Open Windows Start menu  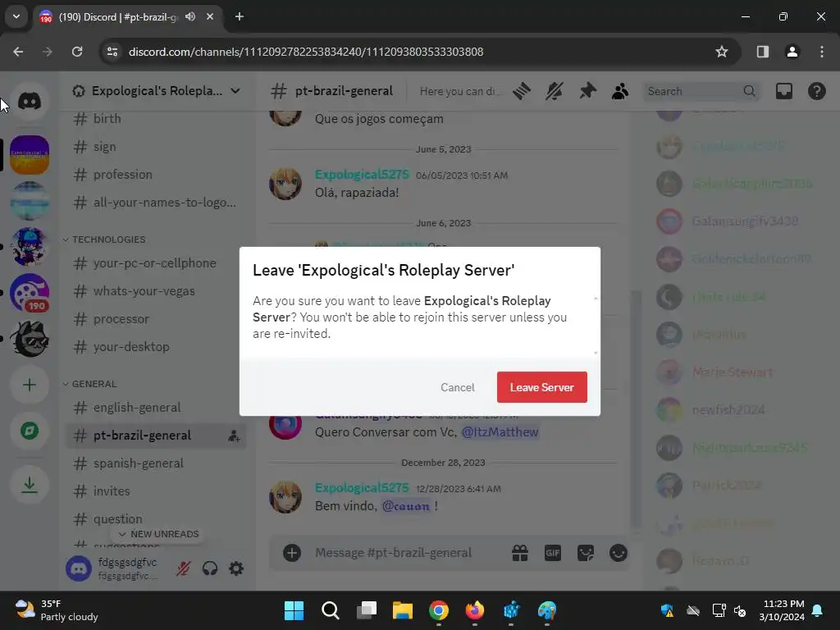coord(294,610)
